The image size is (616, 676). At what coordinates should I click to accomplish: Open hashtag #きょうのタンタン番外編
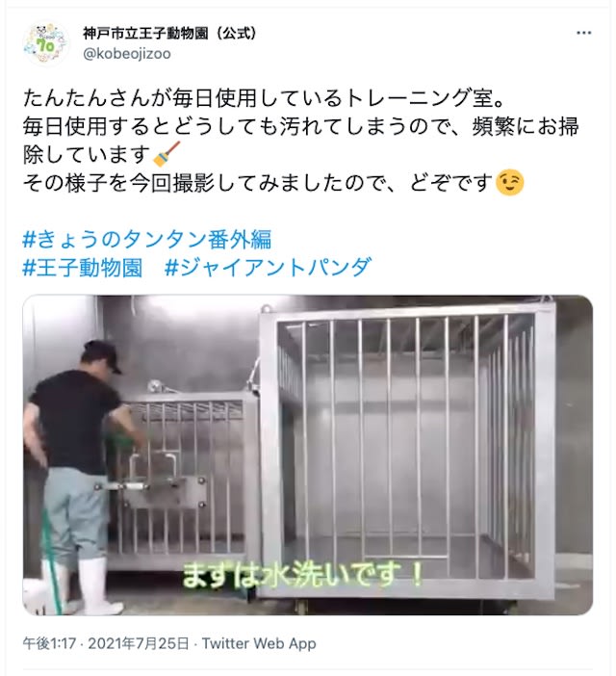[147, 240]
